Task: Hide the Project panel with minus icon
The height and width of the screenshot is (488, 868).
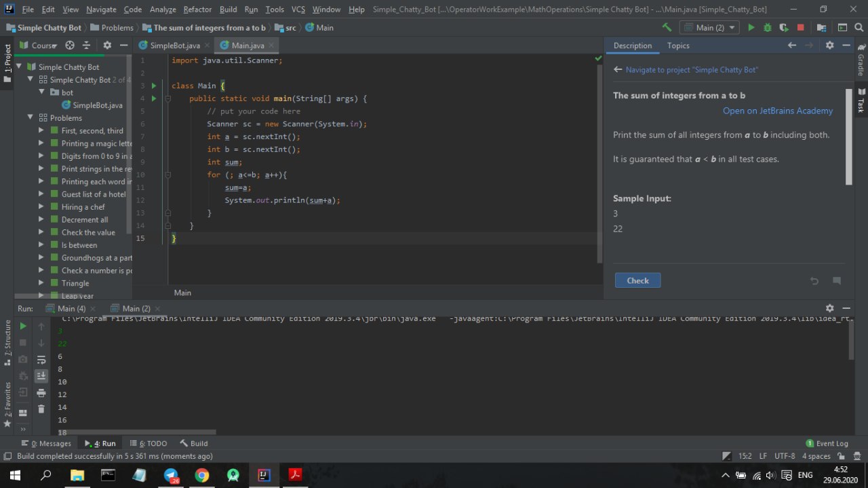Action: 123,45
